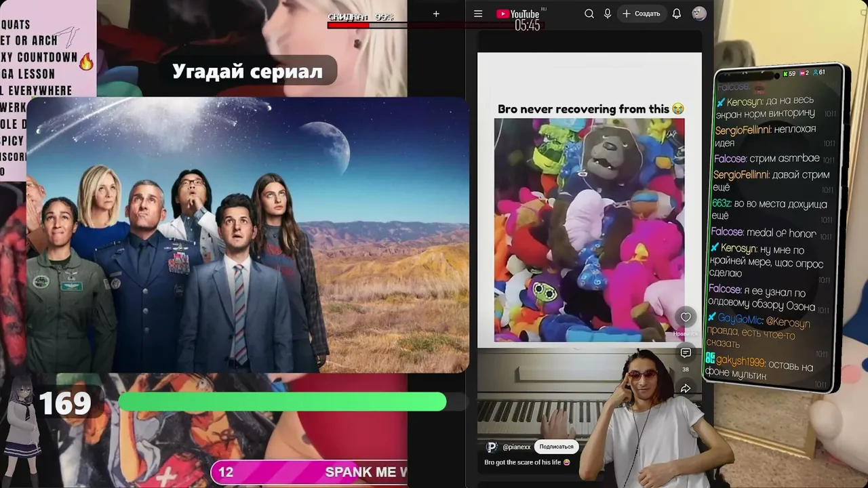868x488 pixels.
Task: Click the green quiz timer bar
Action: [x=282, y=403]
